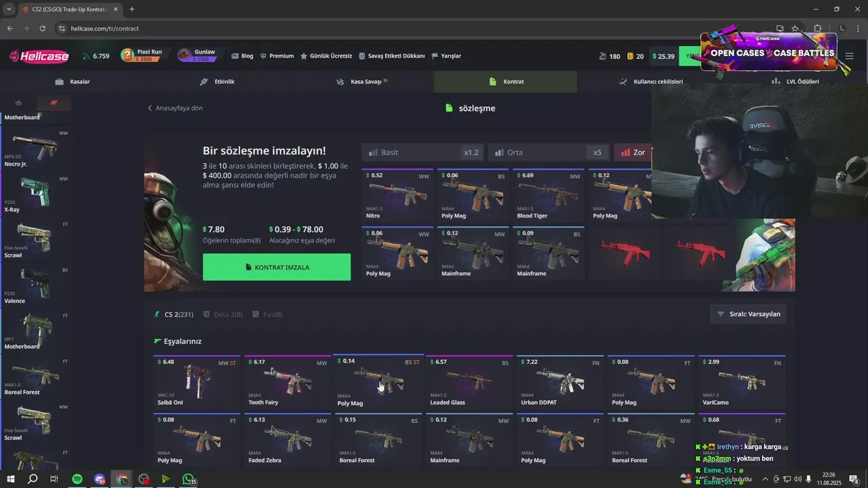Select the Kontrat tab
This screenshot has height=488, width=868.
[x=506, y=81]
